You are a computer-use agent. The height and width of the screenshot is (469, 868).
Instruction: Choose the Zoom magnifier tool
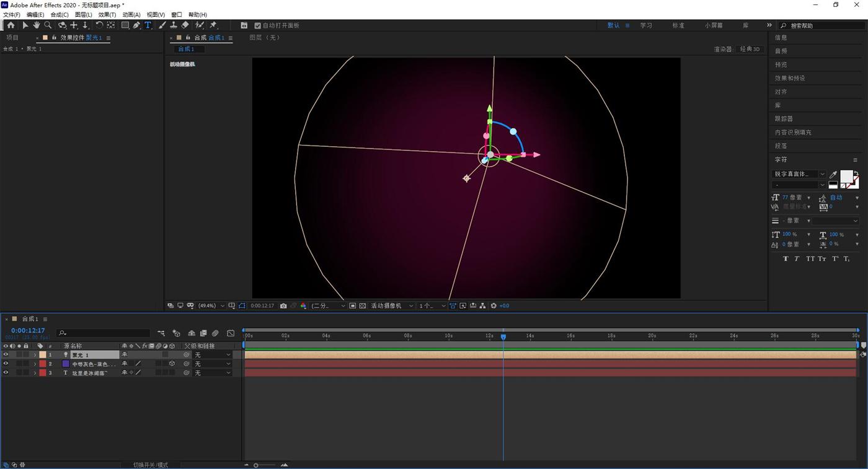(x=48, y=25)
